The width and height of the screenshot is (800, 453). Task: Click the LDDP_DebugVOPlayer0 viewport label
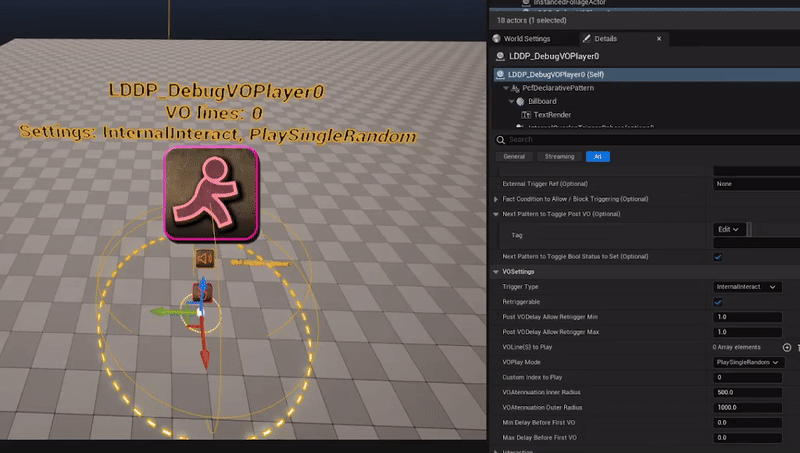(216, 91)
